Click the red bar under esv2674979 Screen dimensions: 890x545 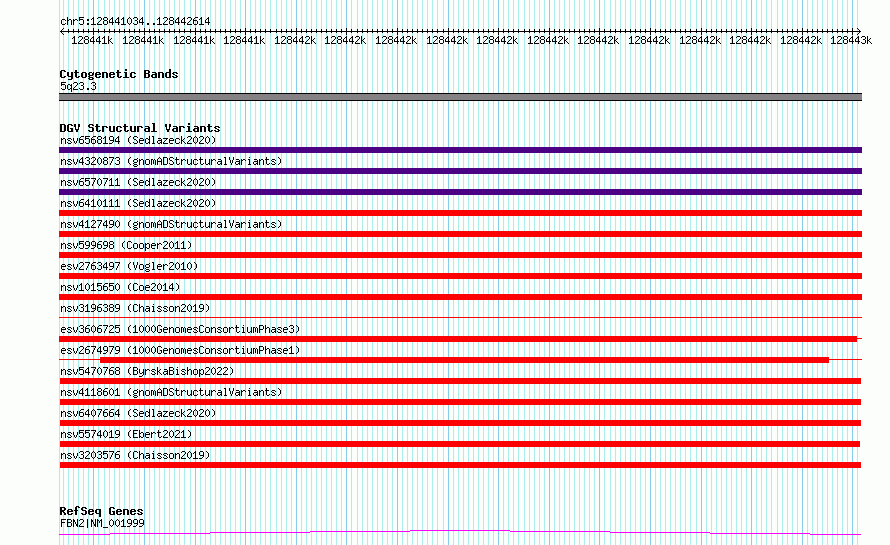pos(464,360)
